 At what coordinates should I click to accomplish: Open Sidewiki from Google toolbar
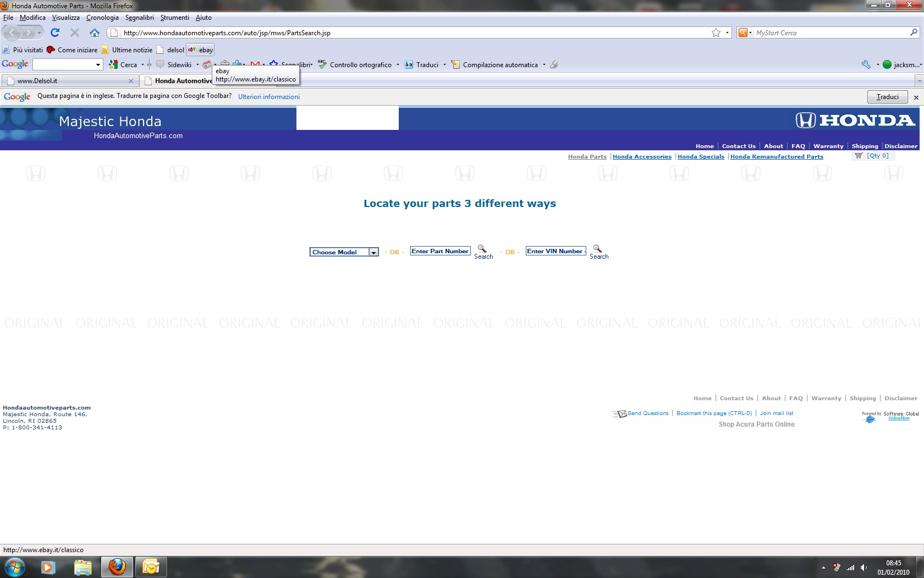tap(174, 65)
